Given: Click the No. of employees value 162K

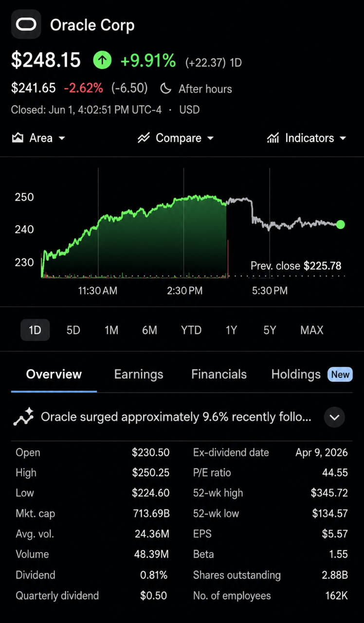Looking at the screenshot, I should click(337, 596).
